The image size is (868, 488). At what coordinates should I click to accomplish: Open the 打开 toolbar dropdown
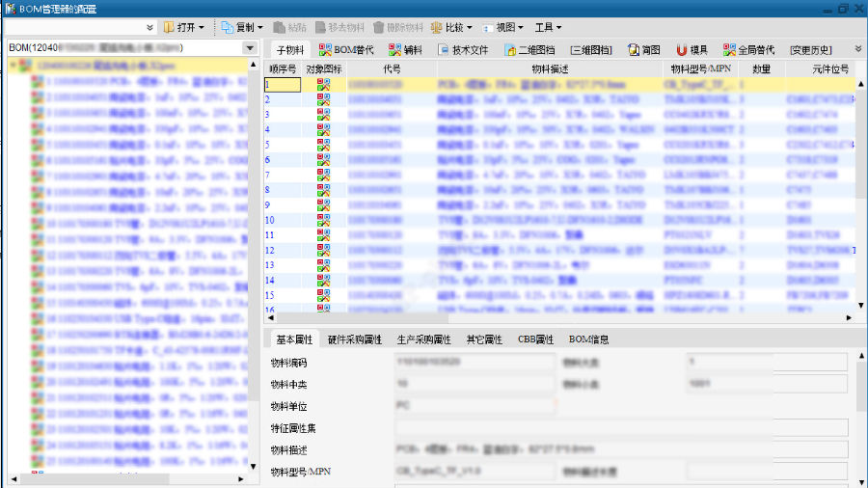183,28
